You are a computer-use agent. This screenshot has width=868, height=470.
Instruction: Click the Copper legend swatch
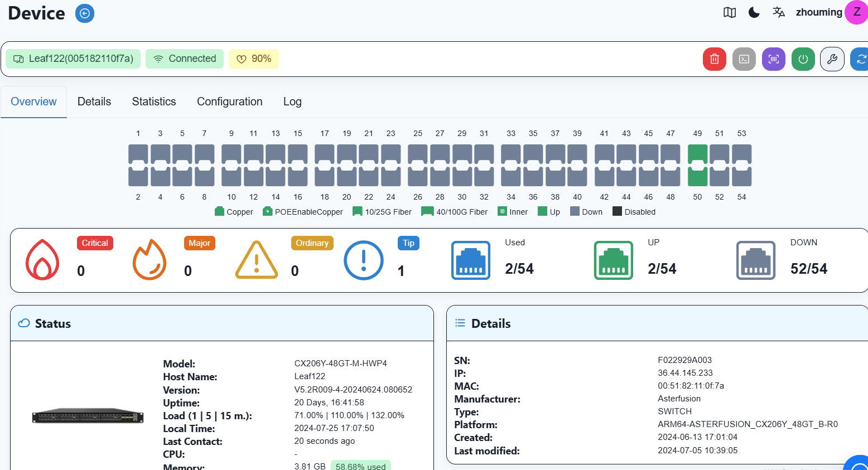click(x=219, y=211)
